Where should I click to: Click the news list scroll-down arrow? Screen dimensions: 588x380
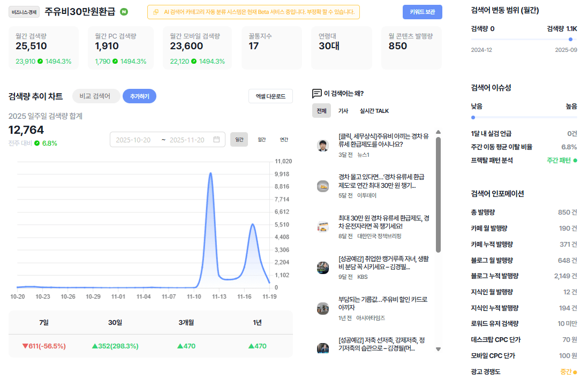point(438,349)
